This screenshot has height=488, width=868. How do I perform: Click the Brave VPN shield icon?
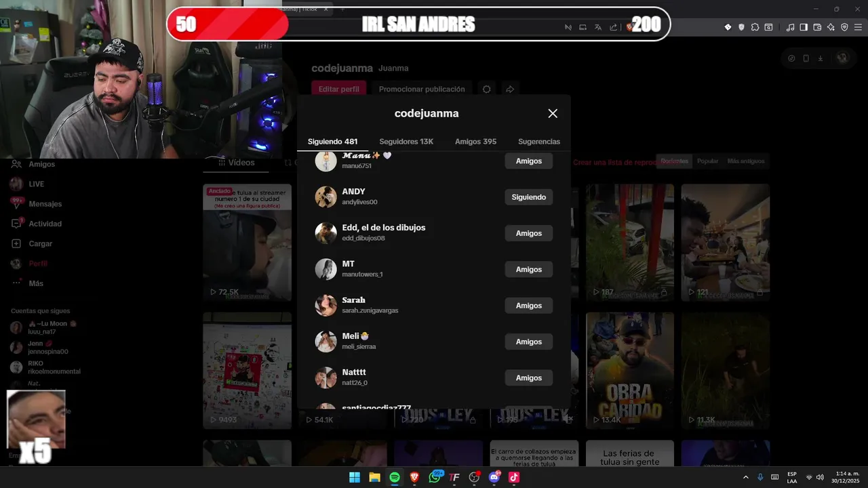[x=844, y=27]
